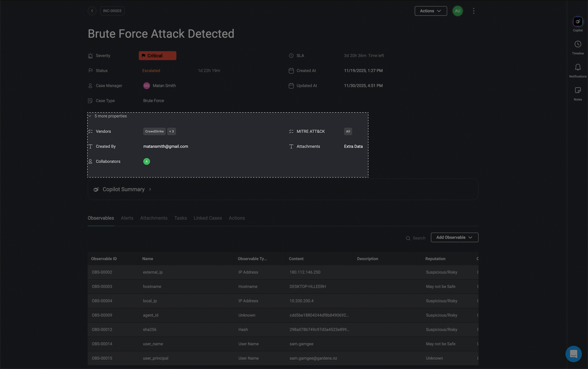Click the Extra Data attachments link
588x369 pixels.
pyautogui.click(x=353, y=146)
